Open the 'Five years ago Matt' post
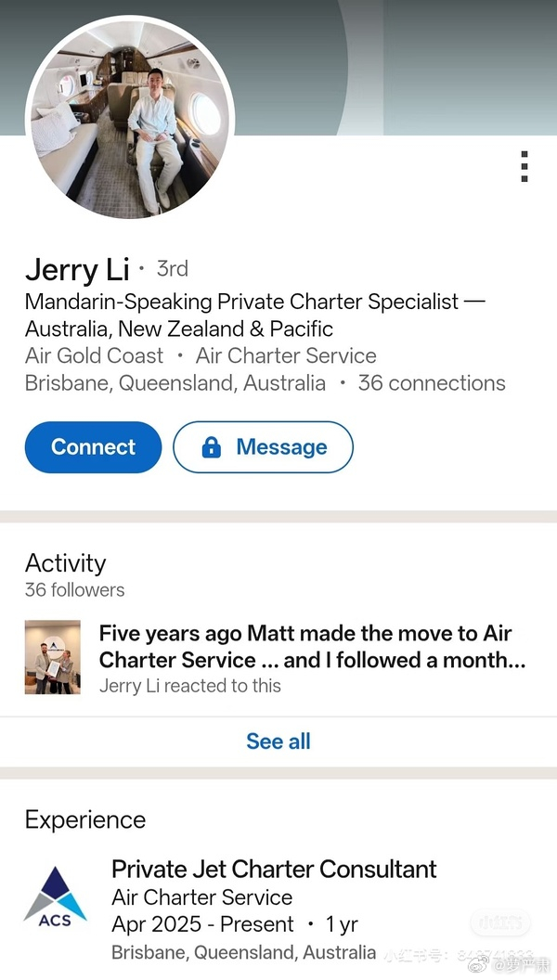The image size is (557, 980). [314, 646]
